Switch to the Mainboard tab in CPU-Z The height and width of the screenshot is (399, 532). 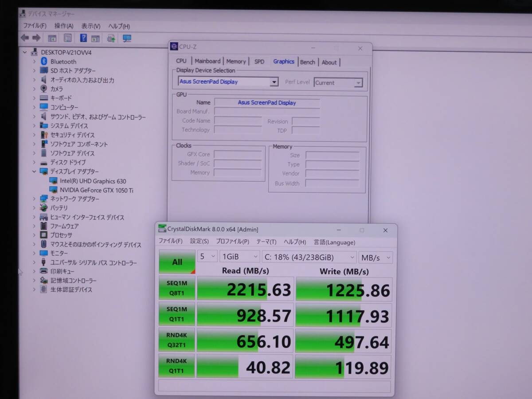(x=207, y=61)
